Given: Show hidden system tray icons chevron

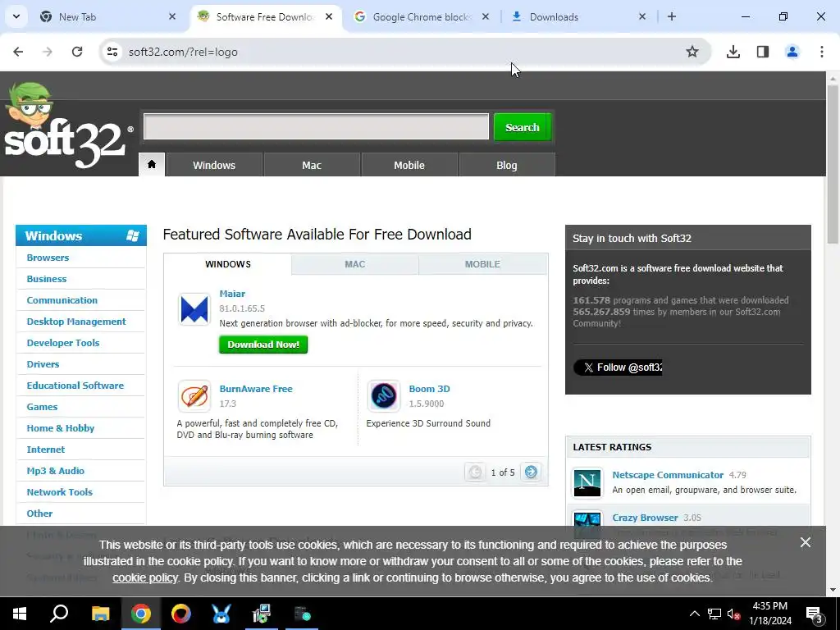Looking at the screenshot, I should [x=694, y=614].
